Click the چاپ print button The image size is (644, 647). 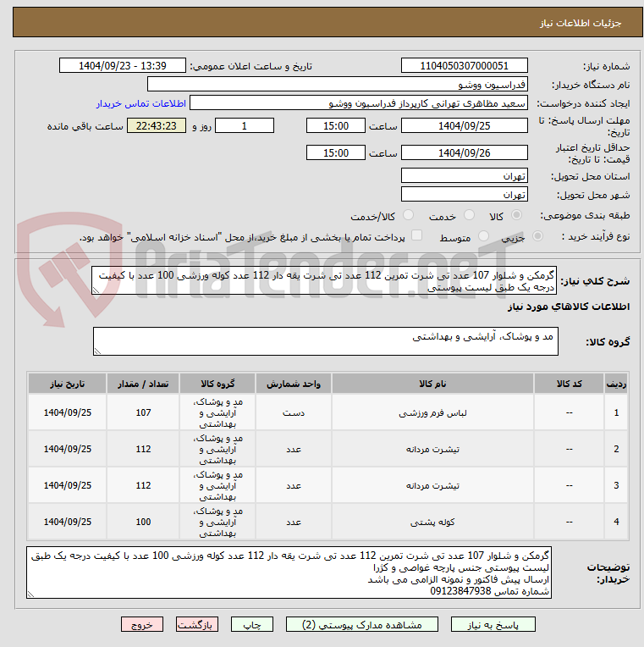coord(252,624)
